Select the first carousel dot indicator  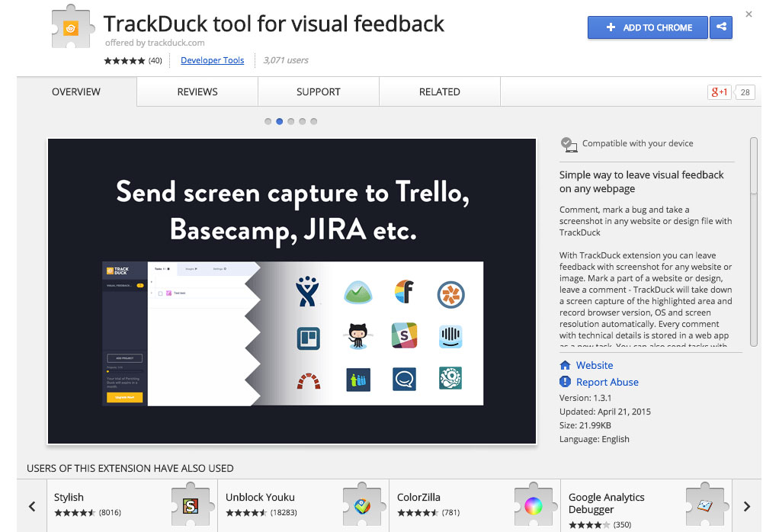(268, 121)
